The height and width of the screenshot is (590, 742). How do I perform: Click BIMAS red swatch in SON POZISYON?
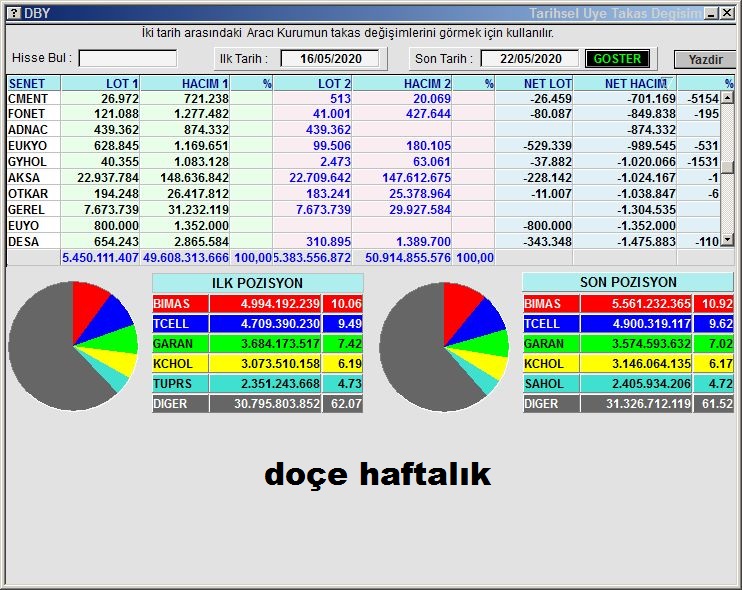551,304
